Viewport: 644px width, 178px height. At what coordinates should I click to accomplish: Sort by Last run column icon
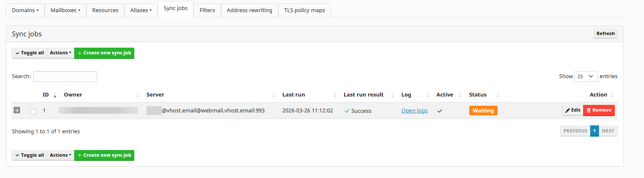(x=335, y=95)
